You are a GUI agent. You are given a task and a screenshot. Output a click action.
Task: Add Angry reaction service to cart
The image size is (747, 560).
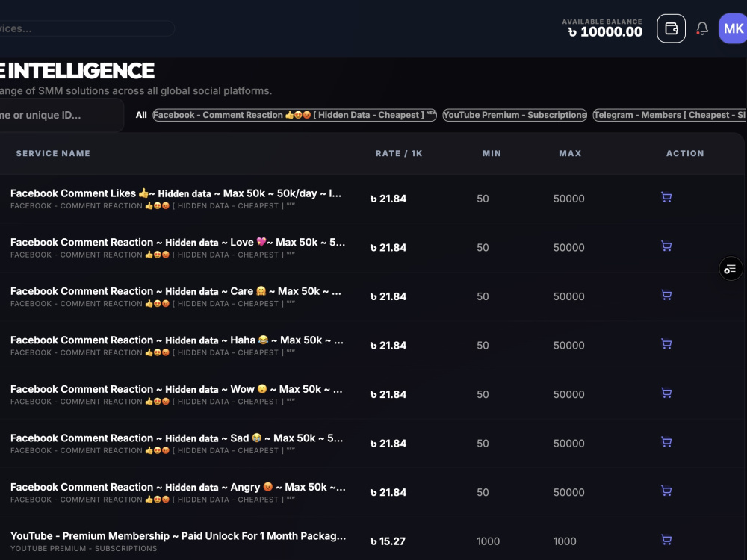[x=666, y=491]
